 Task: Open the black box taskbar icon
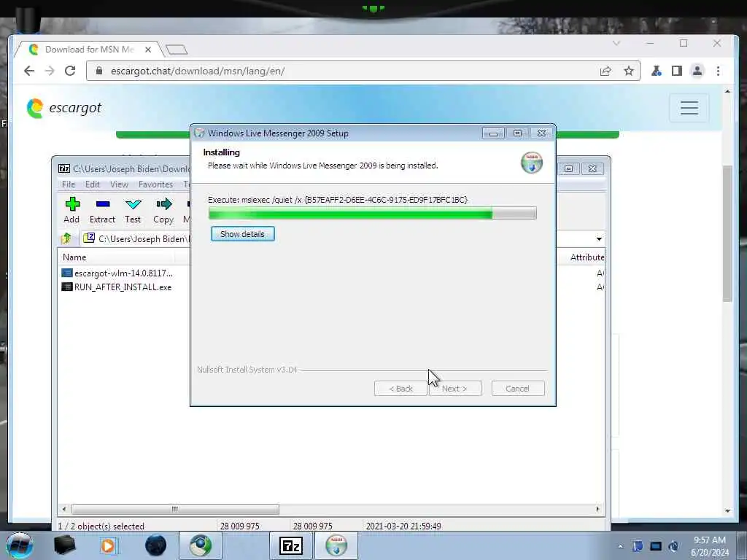point(64,545)
